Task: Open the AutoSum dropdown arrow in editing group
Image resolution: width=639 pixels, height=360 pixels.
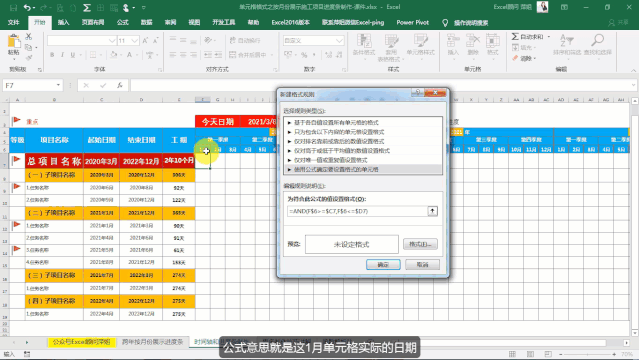Action: [549, 37]
